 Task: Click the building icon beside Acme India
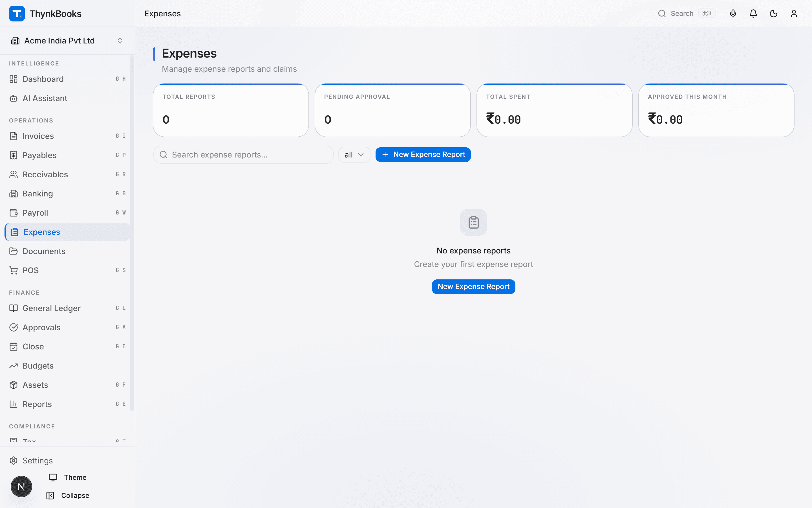click(15, 41)
